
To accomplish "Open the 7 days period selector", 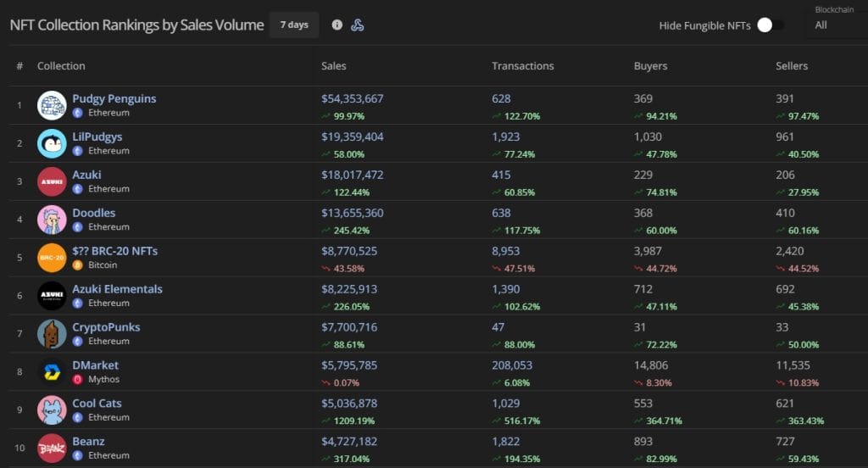I will pos(294,25).
